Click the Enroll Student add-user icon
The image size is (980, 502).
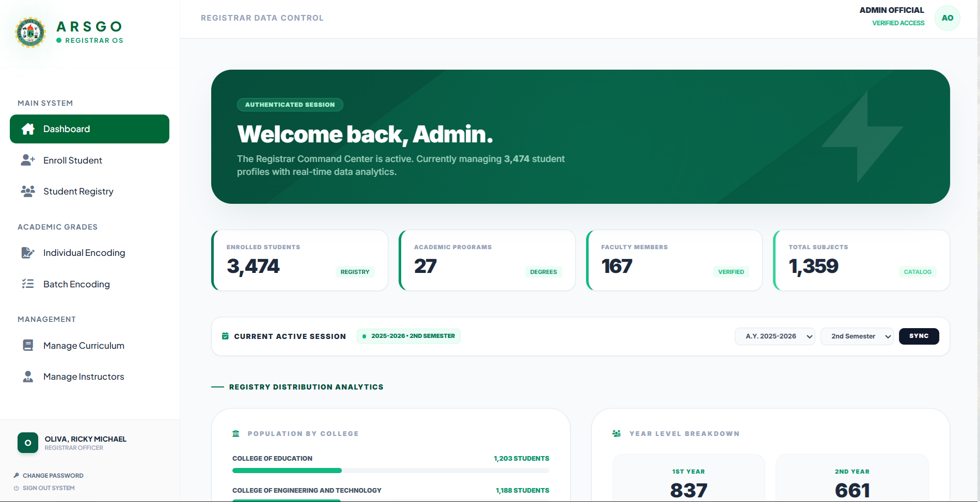click(28, 160)
